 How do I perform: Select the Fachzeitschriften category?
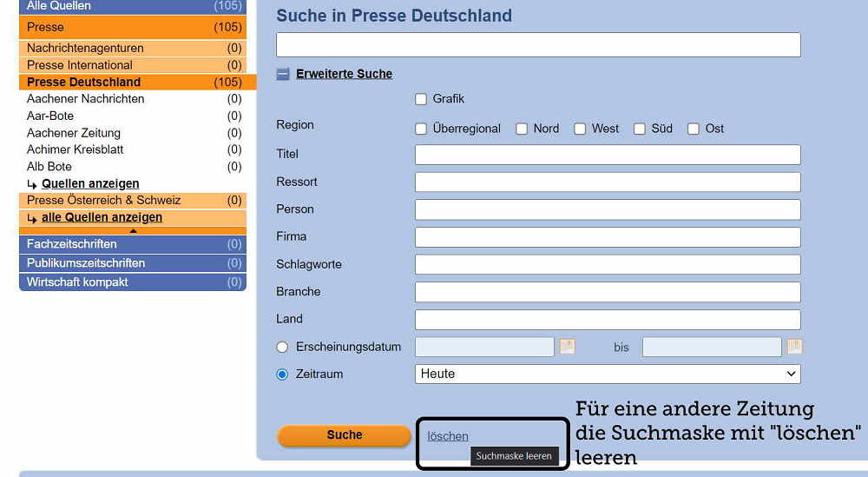pyautogui.click(x=72, y=244)
